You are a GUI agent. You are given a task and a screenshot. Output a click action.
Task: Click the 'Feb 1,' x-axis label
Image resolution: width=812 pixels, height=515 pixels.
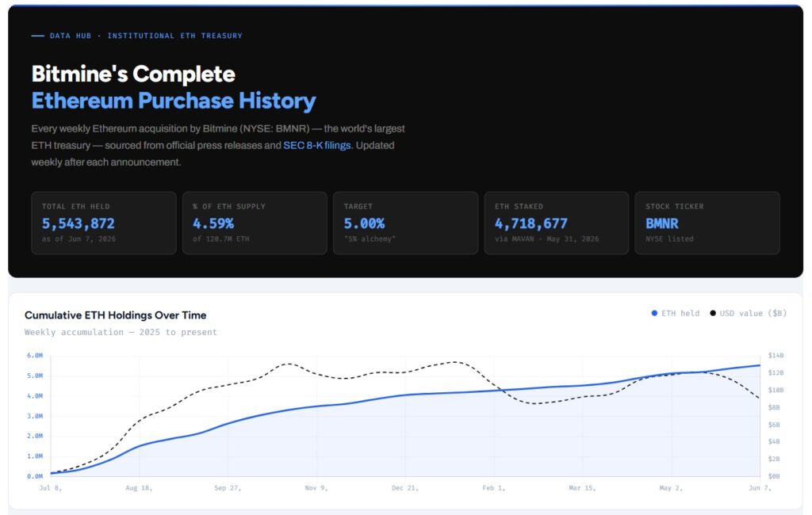pyautogui.click(x=493, y=488)
